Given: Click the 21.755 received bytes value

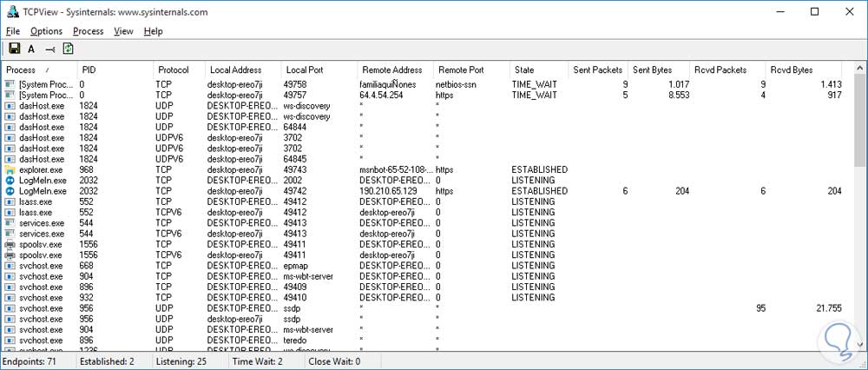Looking at the screenshot, I should 828,308.
